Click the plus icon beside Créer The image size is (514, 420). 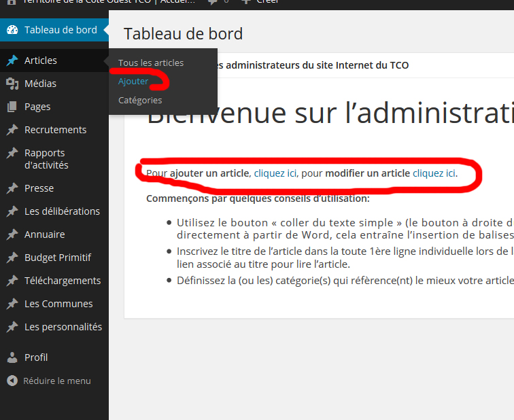coord(246,1)
